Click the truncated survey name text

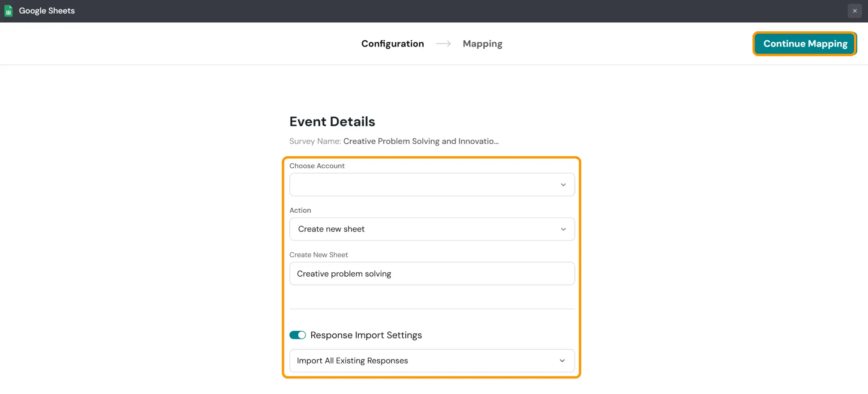(421, 141)
